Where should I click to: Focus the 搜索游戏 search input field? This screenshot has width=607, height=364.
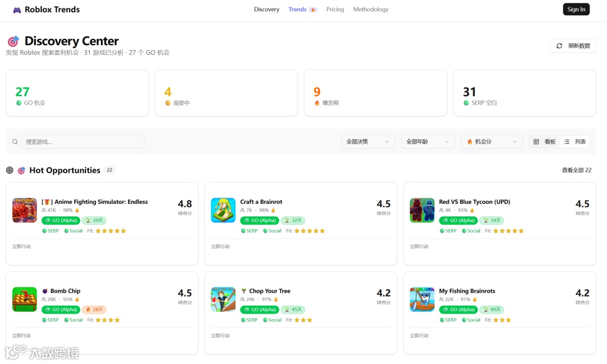point(83,142)
